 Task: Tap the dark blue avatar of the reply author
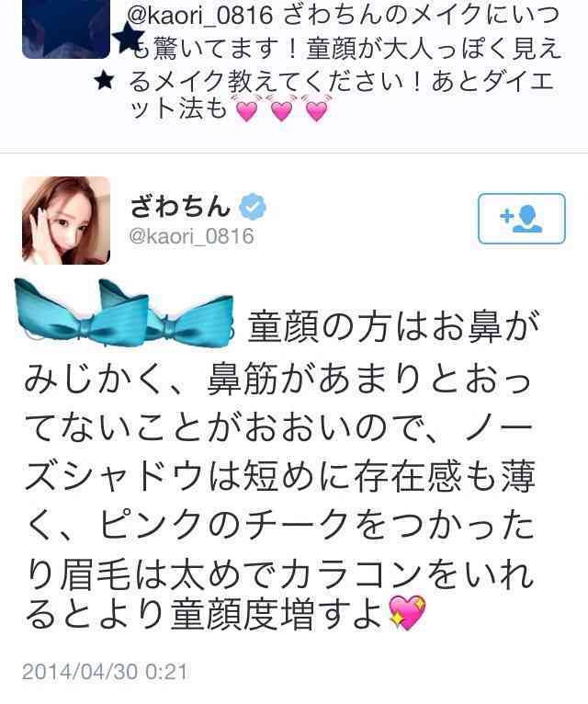pyautogui.click(x=66, y=28)
